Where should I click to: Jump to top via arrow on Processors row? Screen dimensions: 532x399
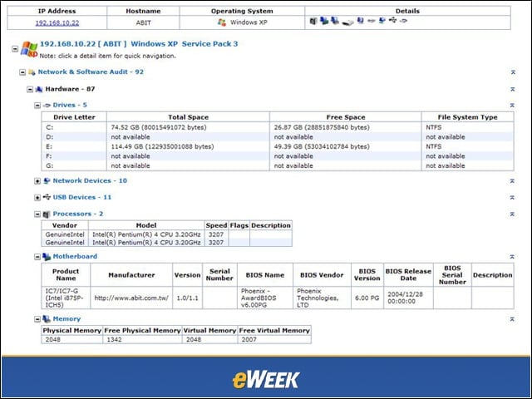point(512,214)
